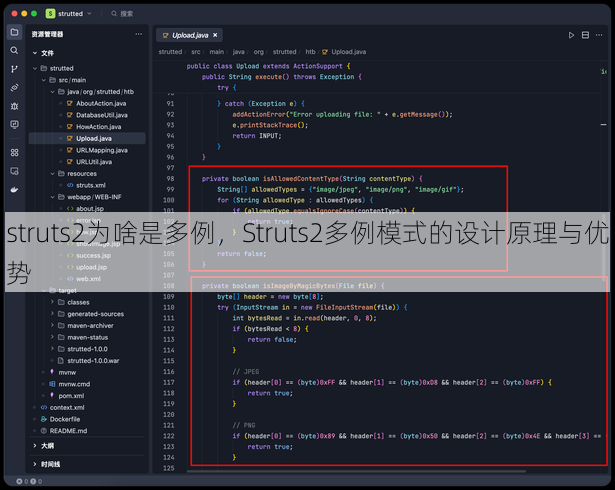Collapse the webapp/WEB-INF folder
Image resolution: width=615 pixels, height=490 pixels.
click(x=52, y=197)
